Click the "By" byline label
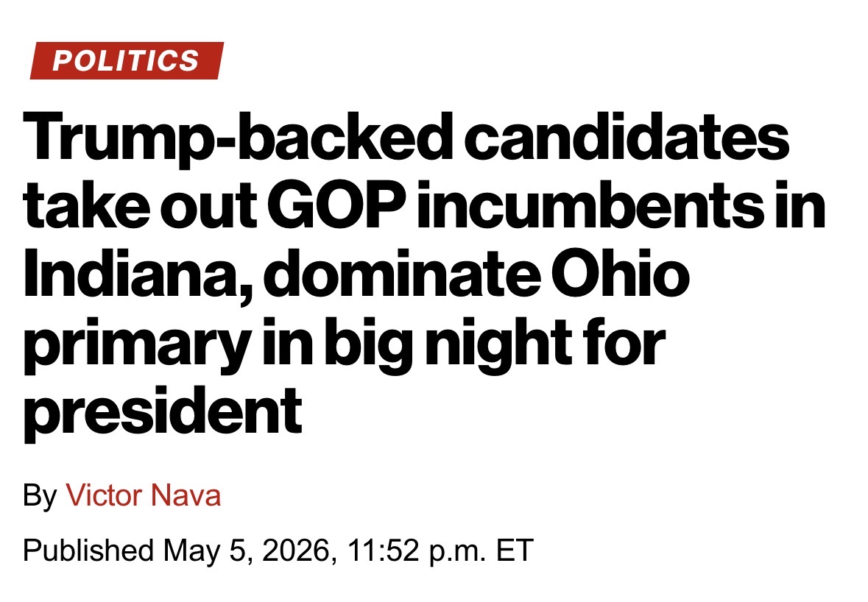Image resolution: width=868 pixels, height=602 pixels. (40, 496)
